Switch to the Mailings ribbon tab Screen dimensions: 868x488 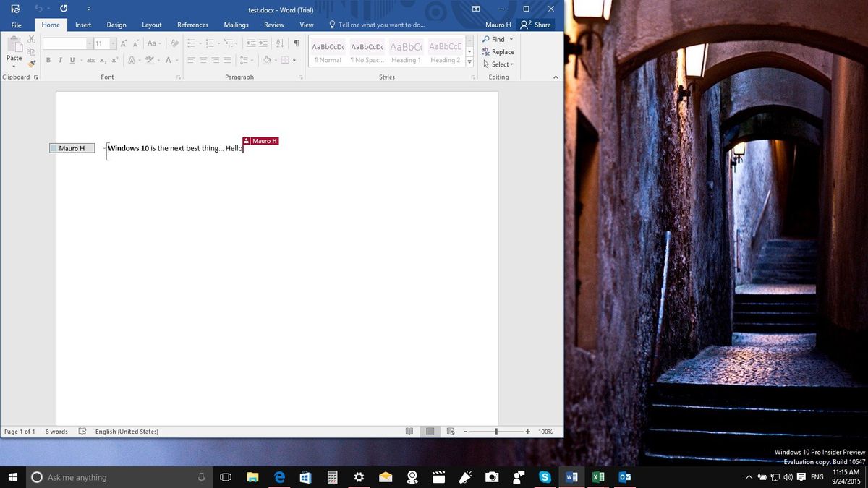tap(236, 25)
